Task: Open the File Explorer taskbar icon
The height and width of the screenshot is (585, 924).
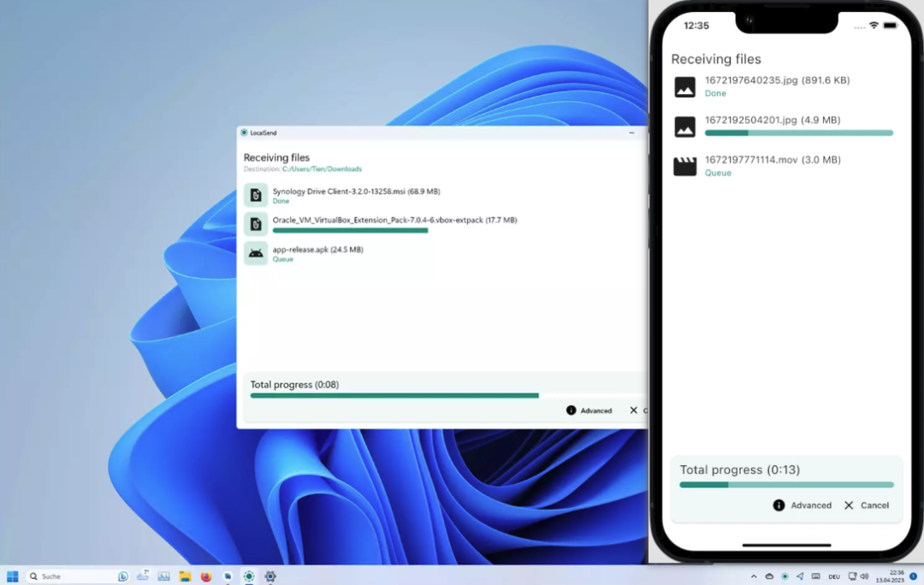Action: pyautogui.click(x=185, y=576)
